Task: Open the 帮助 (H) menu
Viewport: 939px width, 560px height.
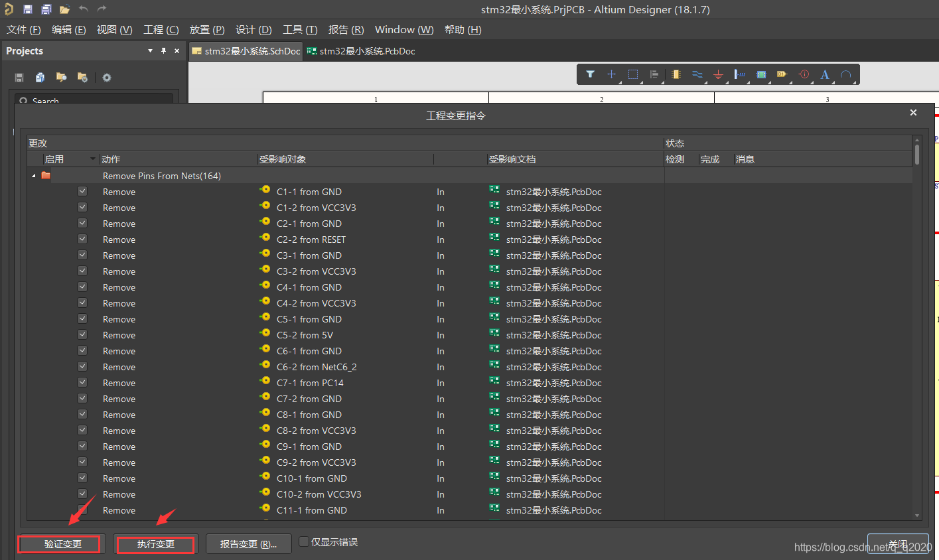Action: point(463,30)
